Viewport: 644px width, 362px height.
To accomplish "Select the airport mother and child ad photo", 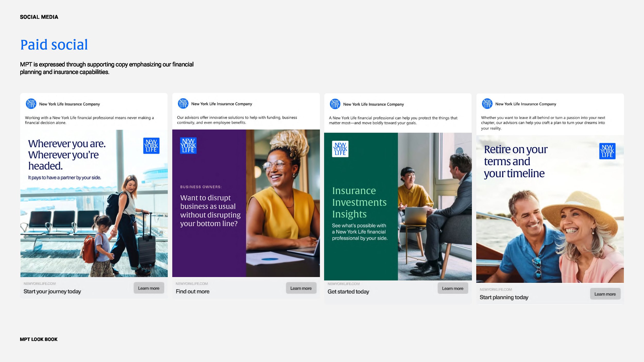I will 94,203.
